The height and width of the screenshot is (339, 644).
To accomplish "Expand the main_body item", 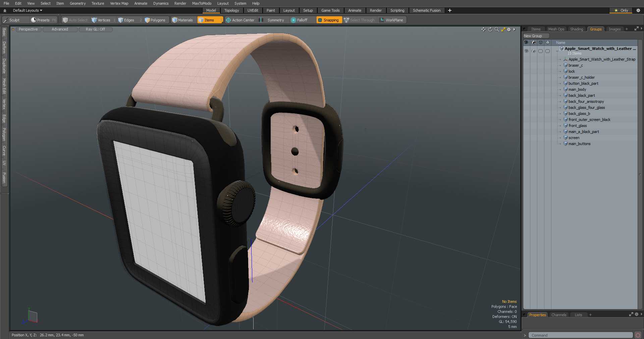I will pos(560,90).
